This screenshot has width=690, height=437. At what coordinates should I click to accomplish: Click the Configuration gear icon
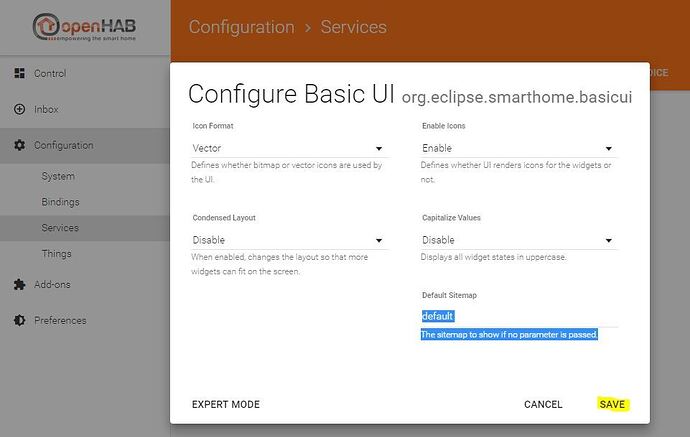[19, 146]
